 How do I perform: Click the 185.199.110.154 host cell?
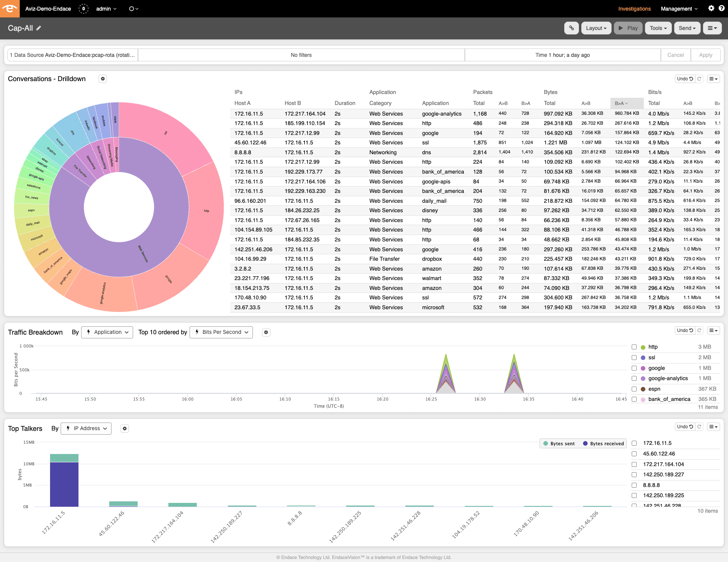305,123
